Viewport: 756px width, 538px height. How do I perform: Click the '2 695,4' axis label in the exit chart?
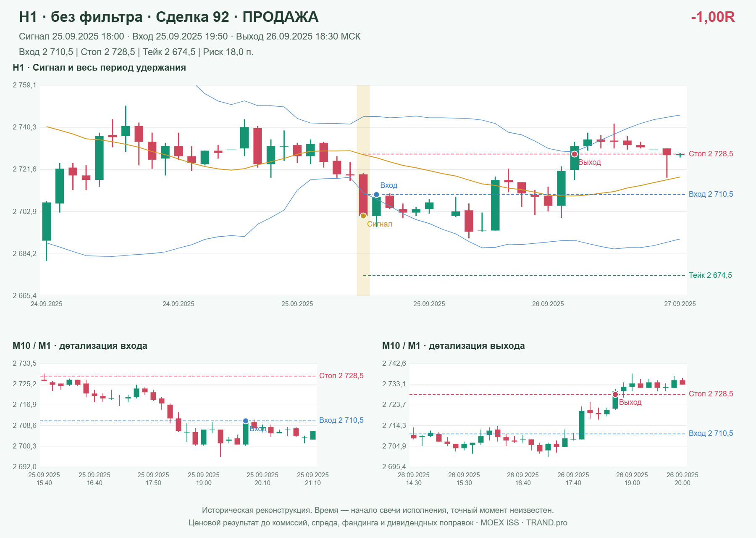394,467
